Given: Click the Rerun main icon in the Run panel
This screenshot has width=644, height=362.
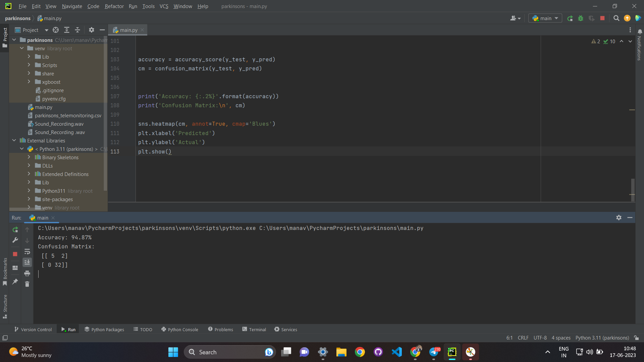Looking at the screenshot, I should click(15, 230).
